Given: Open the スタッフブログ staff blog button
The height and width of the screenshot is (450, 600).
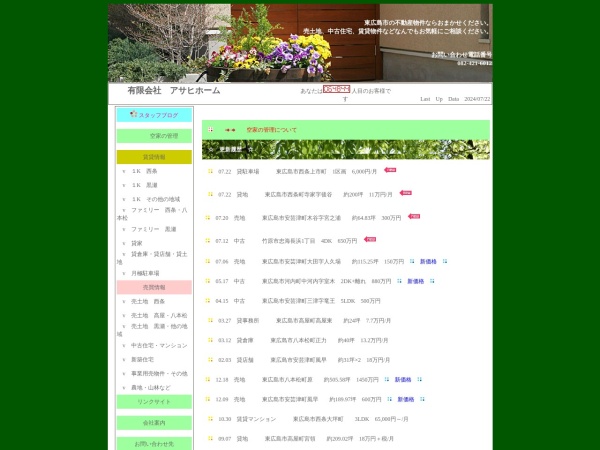Looking at the screenshot, I should point(154,115).
